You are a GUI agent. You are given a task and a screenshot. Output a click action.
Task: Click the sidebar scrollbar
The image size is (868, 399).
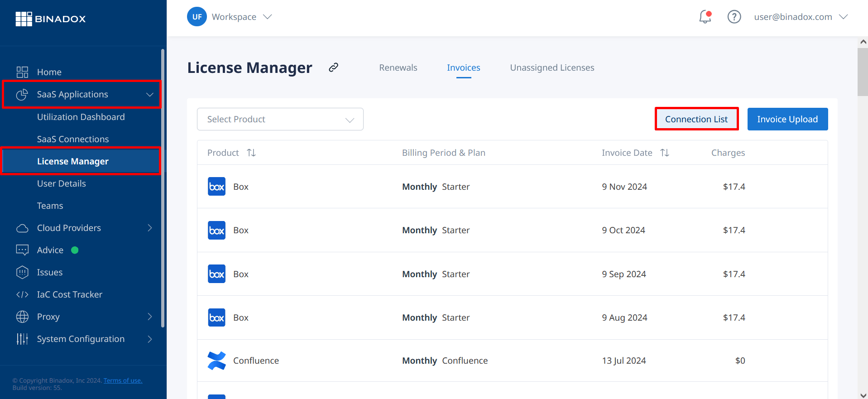[163, 188]
